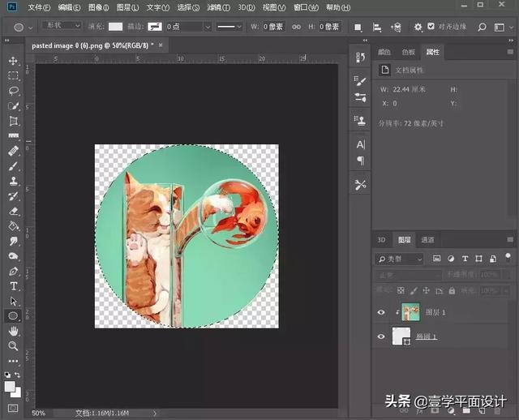Hide the artboard layer 画板 1 eye icon
The height and width of the screenshot is (420, 519).
(381, 336)
